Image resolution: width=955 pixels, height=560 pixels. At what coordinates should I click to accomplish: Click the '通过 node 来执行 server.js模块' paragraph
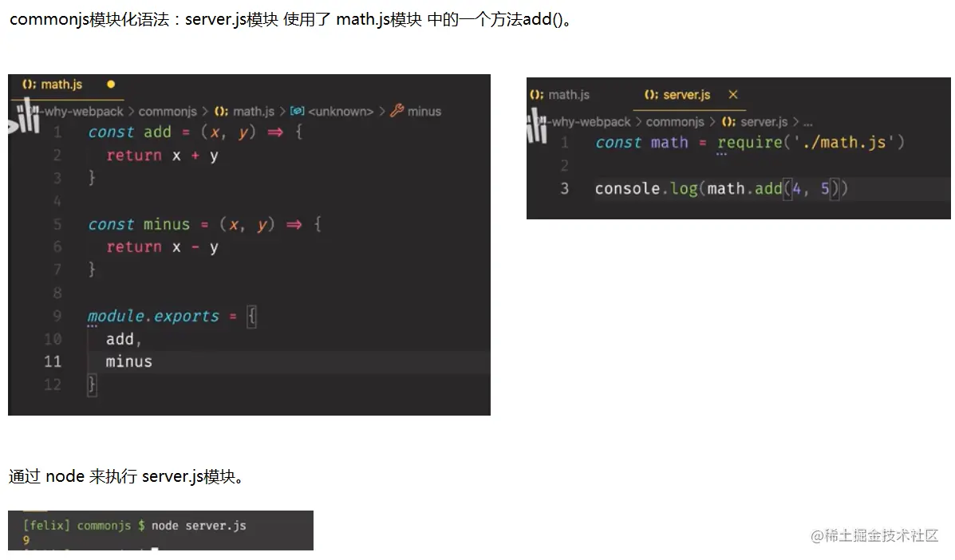[126, 476]
